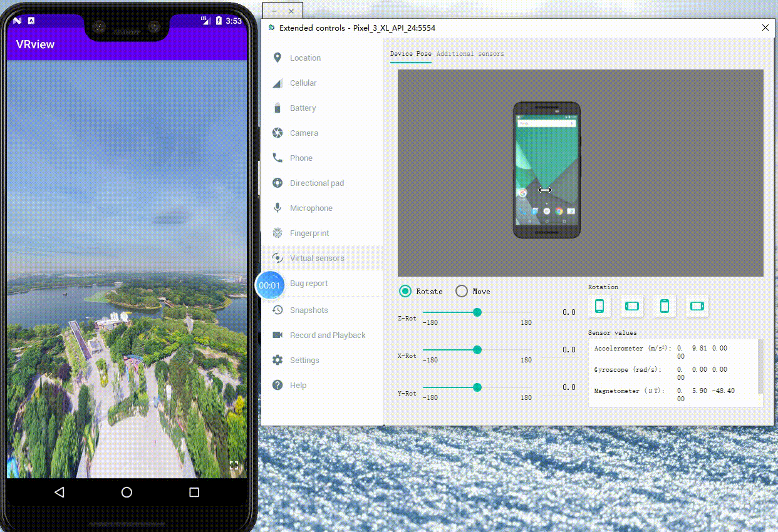Click the Sensor values scrollbar

(x=760, y=367)
